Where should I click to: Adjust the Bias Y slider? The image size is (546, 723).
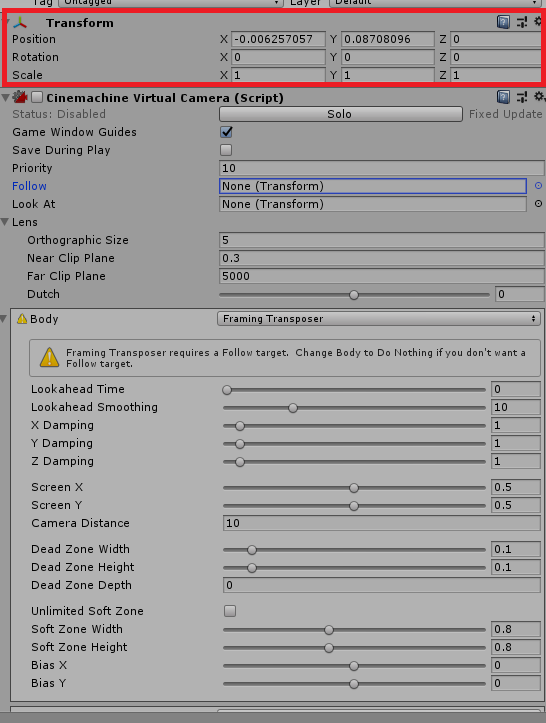click(354, 683)
